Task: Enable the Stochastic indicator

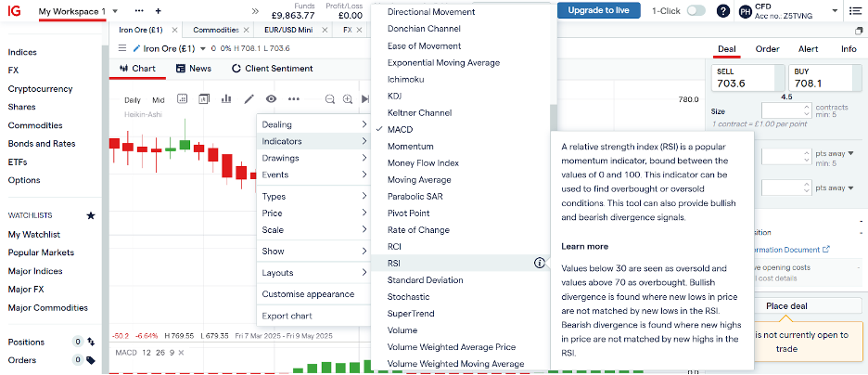Action: point(409,297)
